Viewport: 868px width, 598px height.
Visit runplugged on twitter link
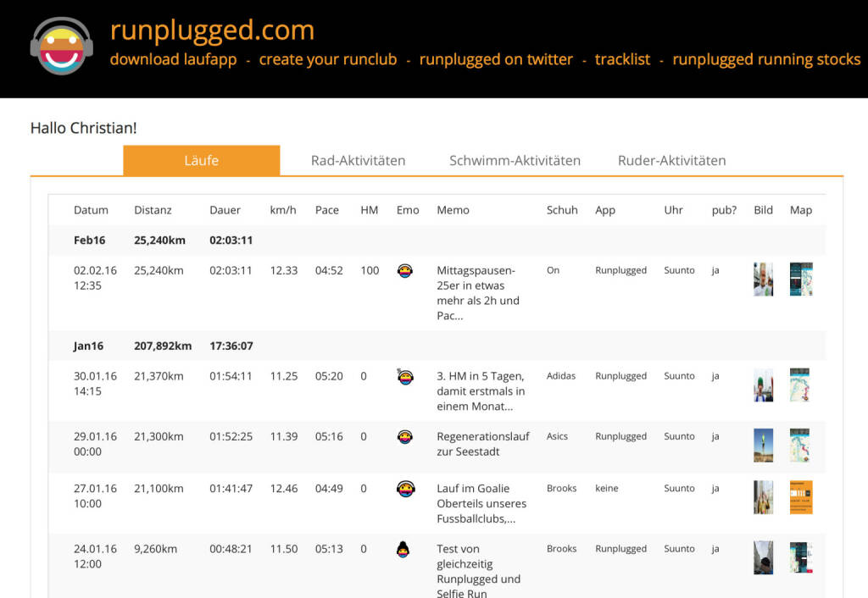point(496,59)
